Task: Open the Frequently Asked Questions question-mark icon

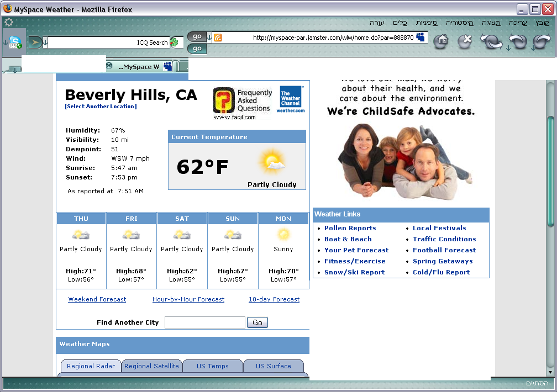Action: (x=224, y=100)
